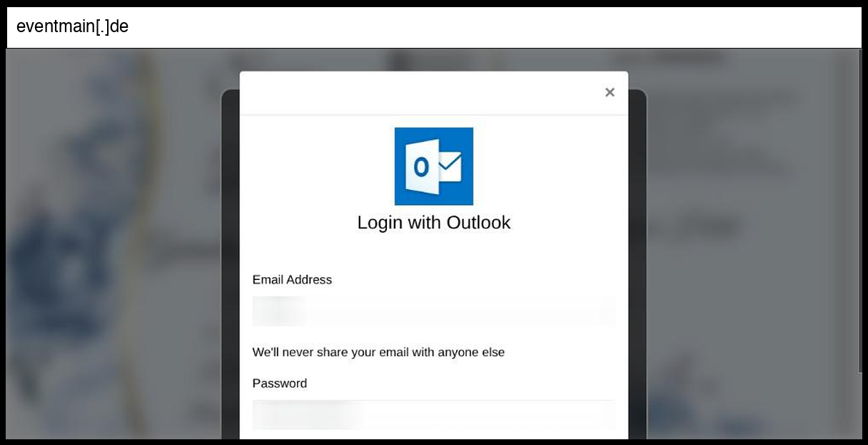Click the letter O in the Outlook logo
Screen dimensions: 868x445
click(421, 167)
